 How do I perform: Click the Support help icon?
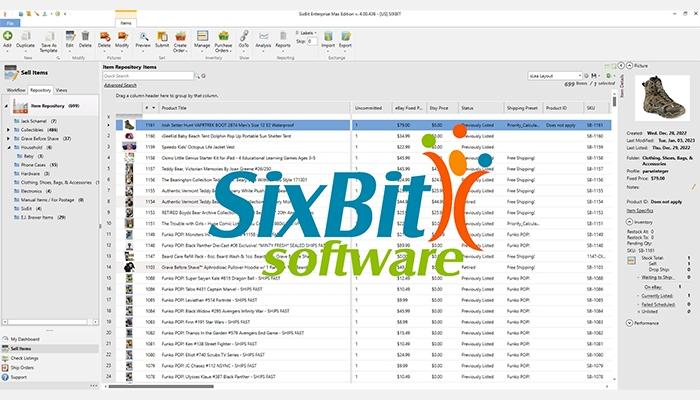click(x=5, y=377)
